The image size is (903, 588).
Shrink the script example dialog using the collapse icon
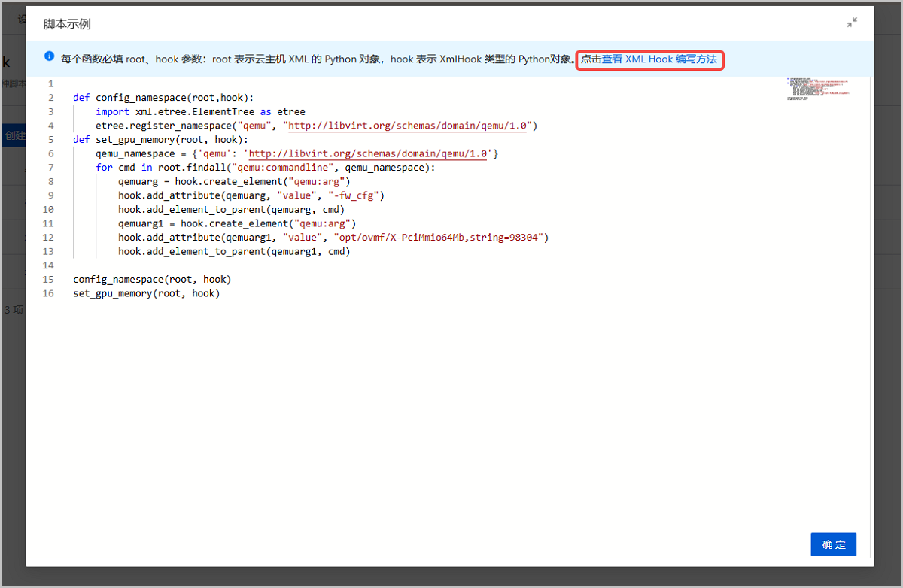pos(851,23)
